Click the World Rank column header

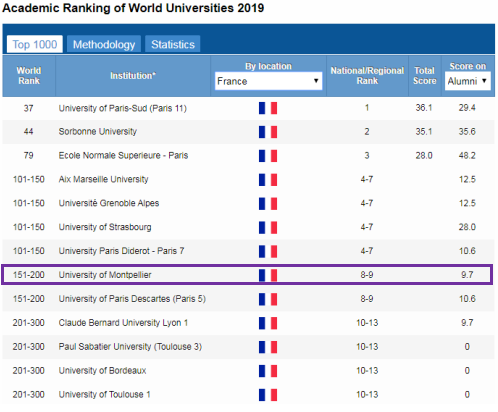(x=29, y=76)
